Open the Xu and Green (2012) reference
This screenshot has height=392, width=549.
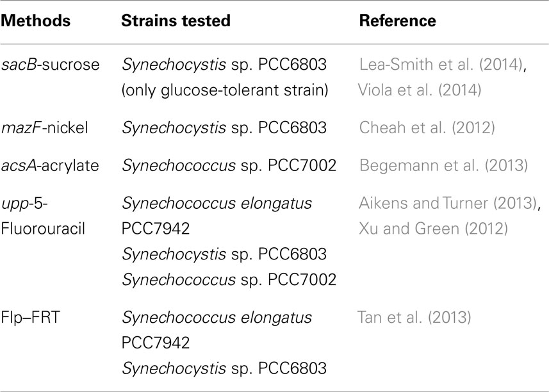pos(433,229)
